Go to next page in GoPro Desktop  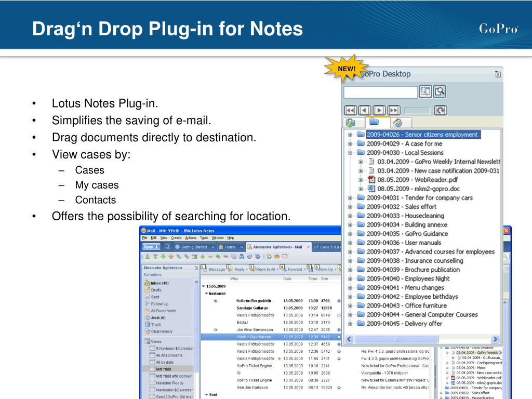(x=379, y=111)
